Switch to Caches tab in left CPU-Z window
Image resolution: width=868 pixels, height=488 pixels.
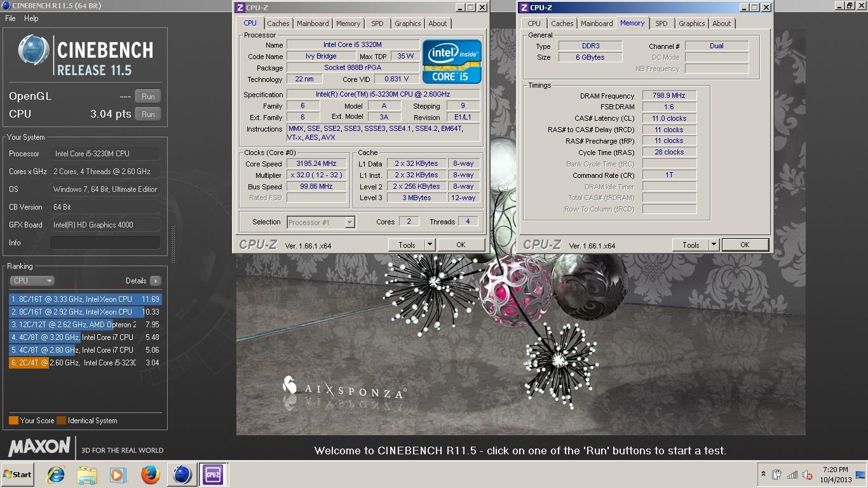pyautogui.click(x=278, y=24)
